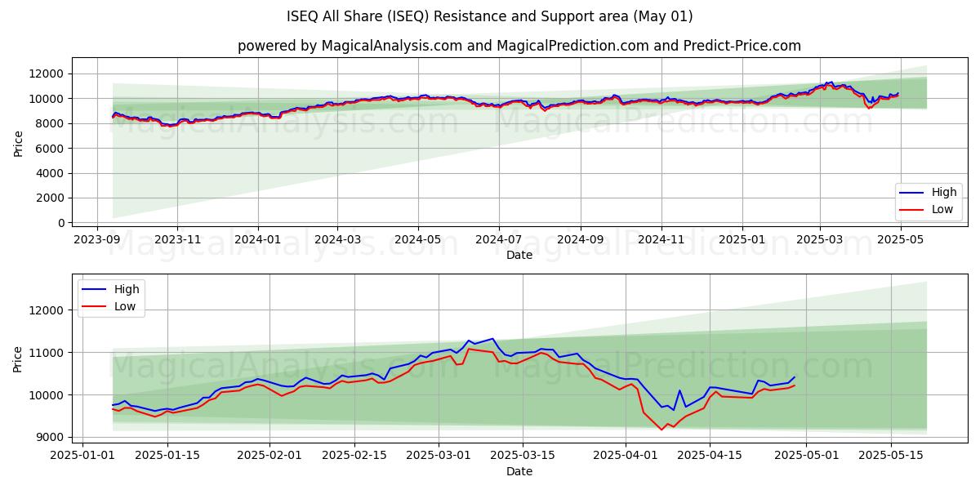The image size is (980, 490).
Task: Click the '9000' price label on the bottom chart
Action: 51,437
